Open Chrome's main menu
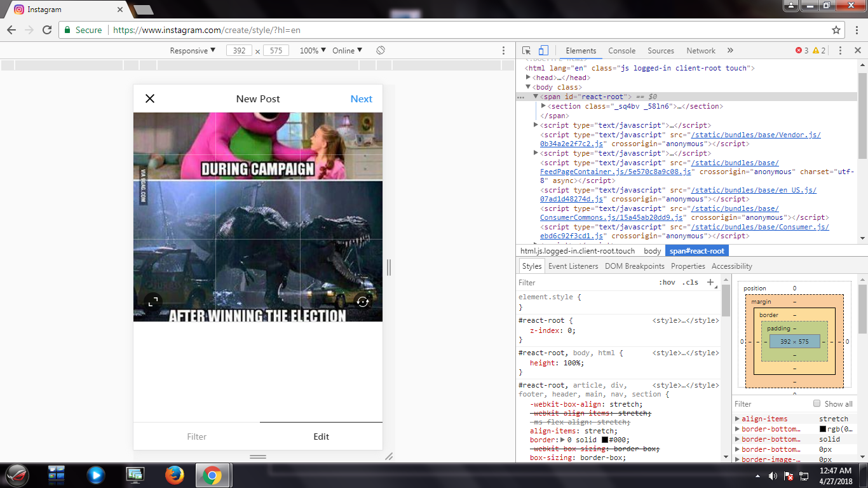868x488 pixels. click(855, 30)
